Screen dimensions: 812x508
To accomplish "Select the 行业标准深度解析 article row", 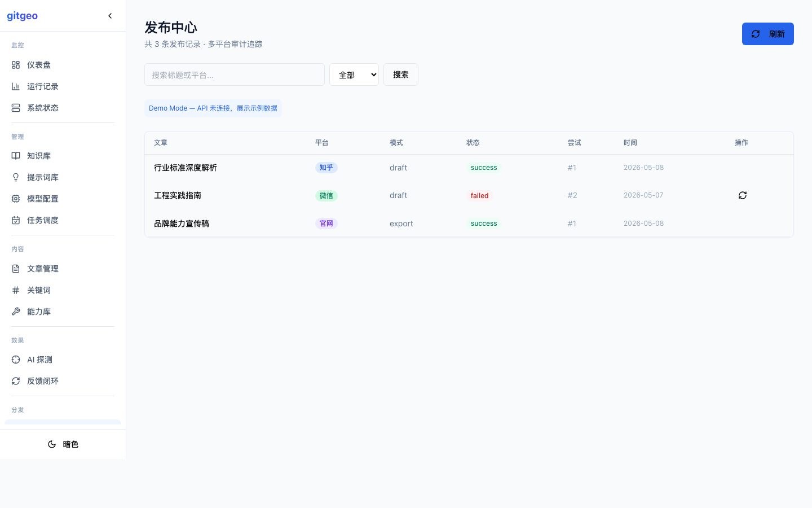I will coord(469,168).
